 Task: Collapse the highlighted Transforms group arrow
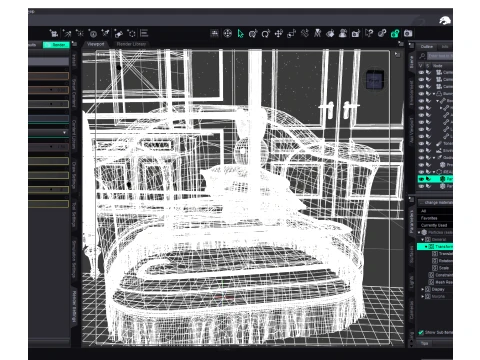(x=426, y=247)
